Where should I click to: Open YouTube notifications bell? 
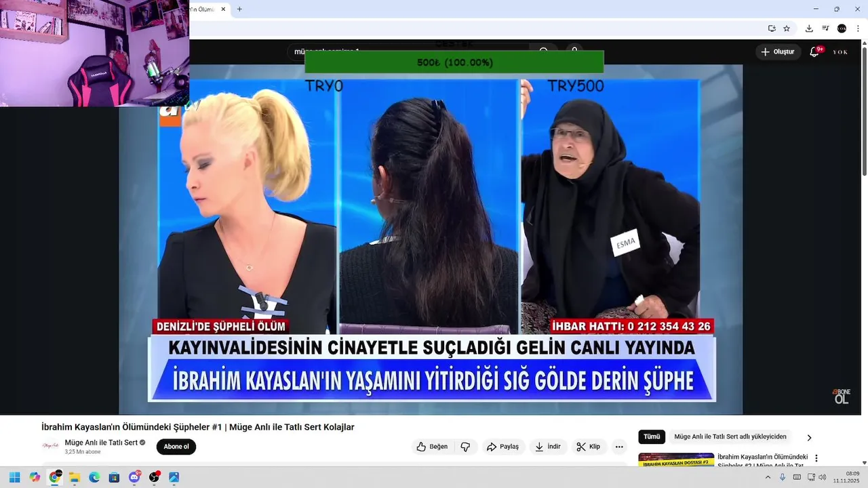tap(815, 52)
